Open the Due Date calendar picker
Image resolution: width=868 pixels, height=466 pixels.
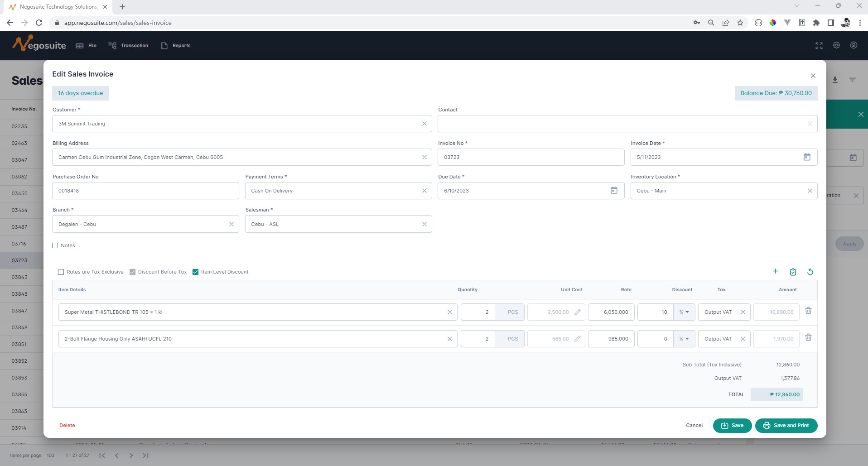pos(614,191)
